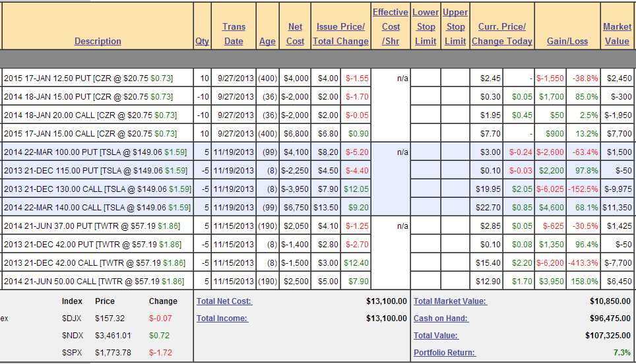Open the Cash on Hand link

[441, 318]
